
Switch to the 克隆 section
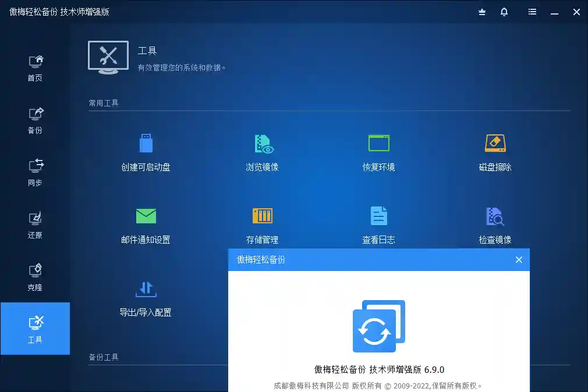point(35,277)
